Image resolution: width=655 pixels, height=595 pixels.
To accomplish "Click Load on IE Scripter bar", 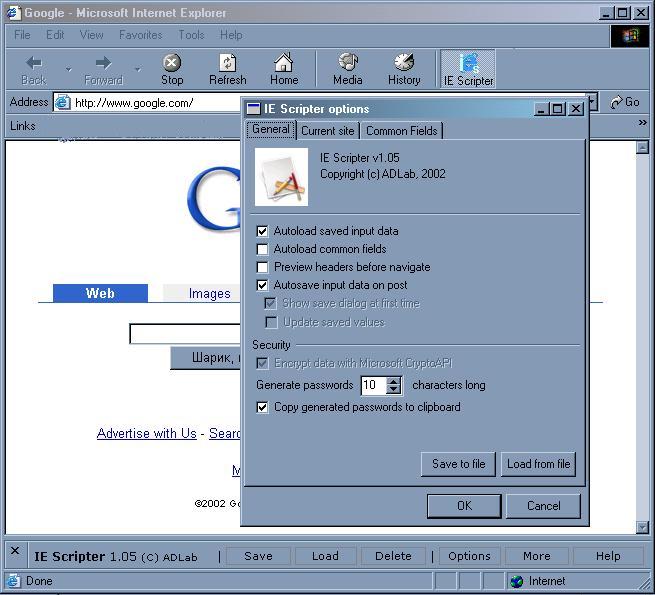I will click(x=325, y=556).
